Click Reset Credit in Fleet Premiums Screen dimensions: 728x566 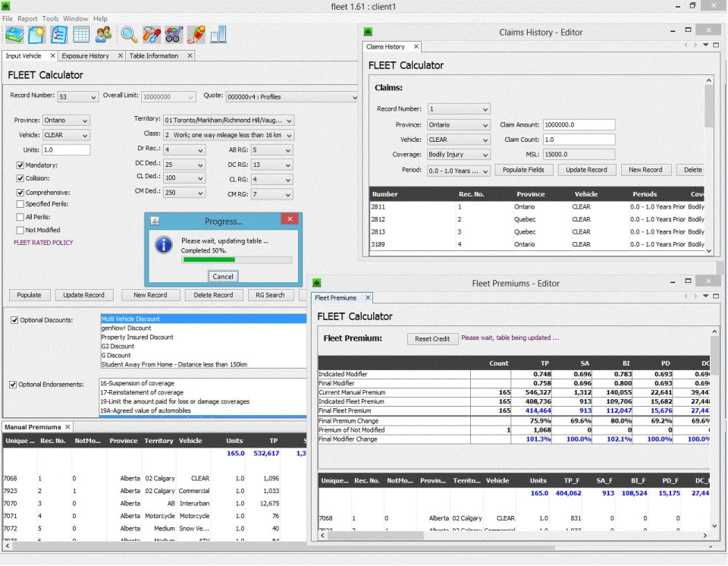tap(432, 338)
